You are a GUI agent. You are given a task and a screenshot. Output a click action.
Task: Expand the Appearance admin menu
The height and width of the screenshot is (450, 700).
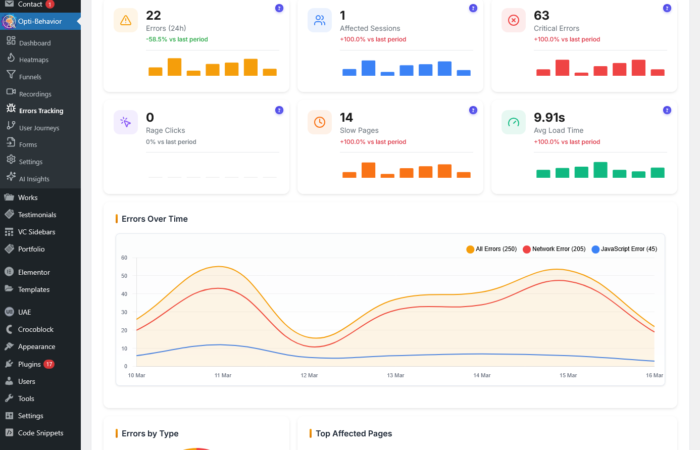37,346
